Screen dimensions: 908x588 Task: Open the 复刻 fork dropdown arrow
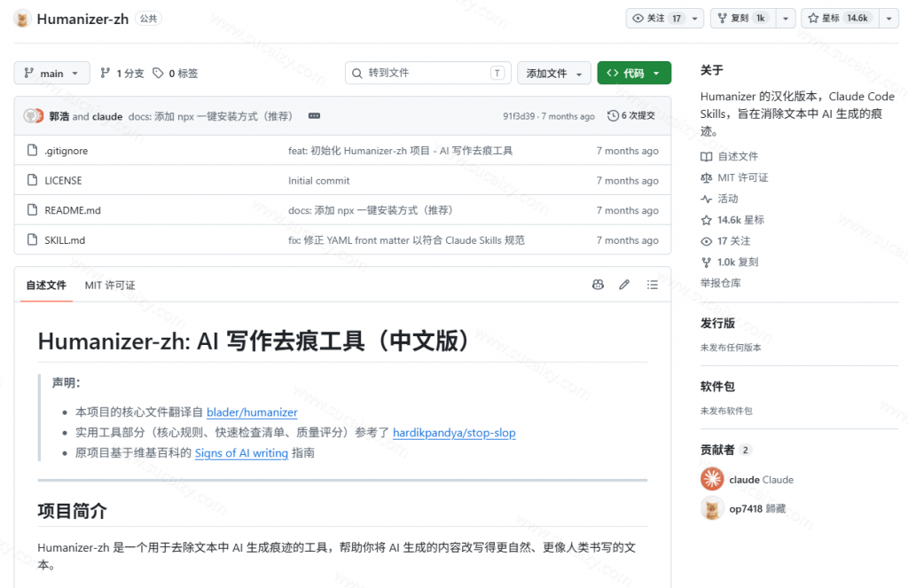[786, 19]
